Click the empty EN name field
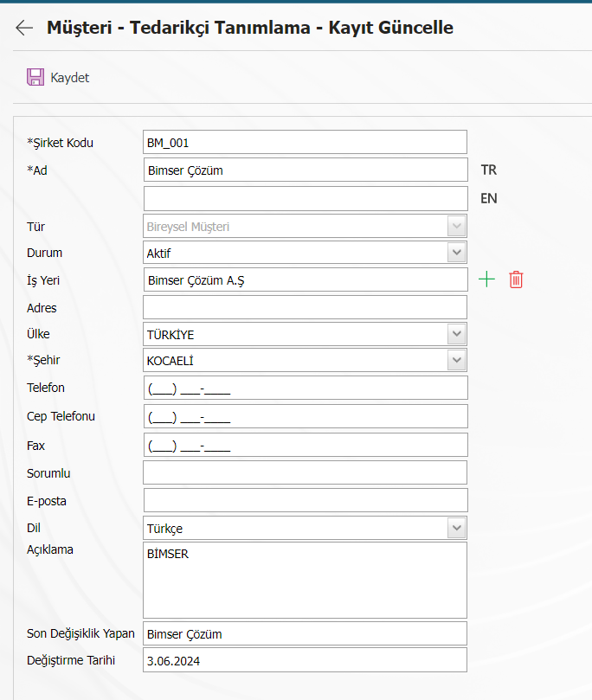The image size is (592, 700). 306,199
